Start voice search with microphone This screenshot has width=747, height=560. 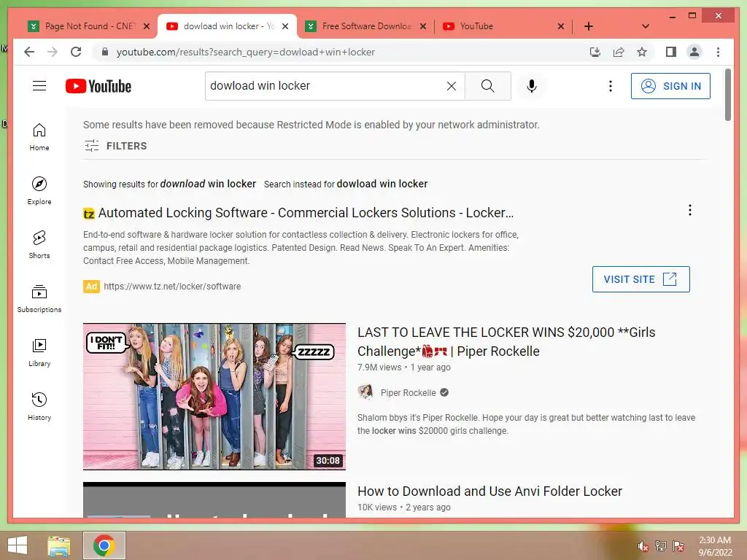532,86
